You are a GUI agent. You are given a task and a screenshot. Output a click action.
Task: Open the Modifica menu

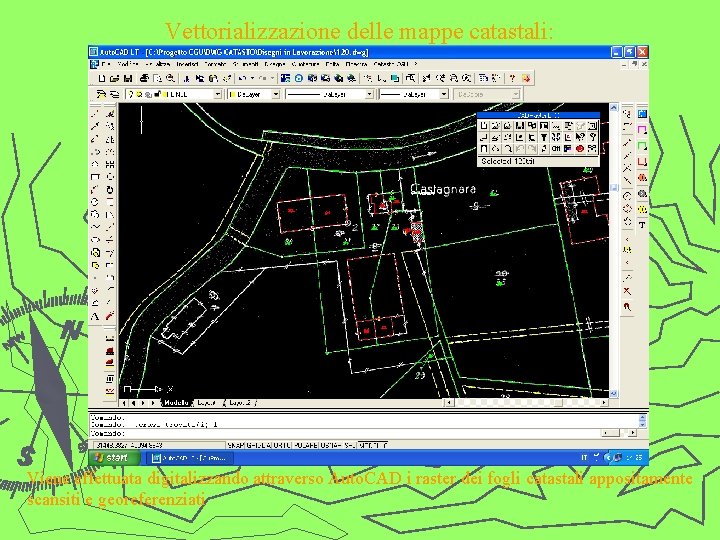click(x=128, y=64)
